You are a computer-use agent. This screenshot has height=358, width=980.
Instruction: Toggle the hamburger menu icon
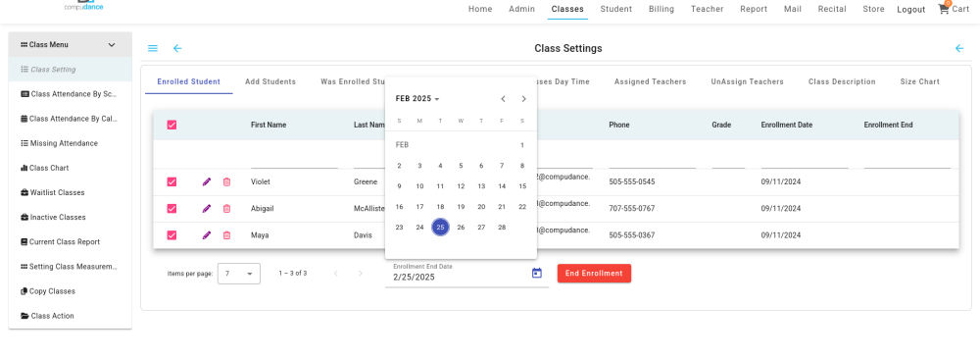(x=153, y=48)
